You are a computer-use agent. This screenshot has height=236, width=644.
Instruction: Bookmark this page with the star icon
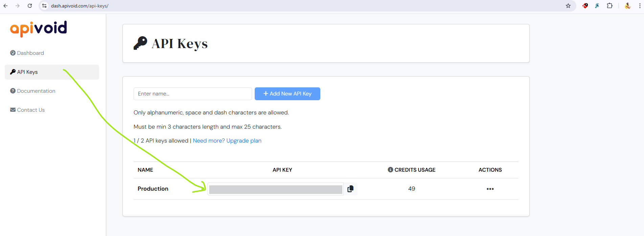click(x=568, y=6)
